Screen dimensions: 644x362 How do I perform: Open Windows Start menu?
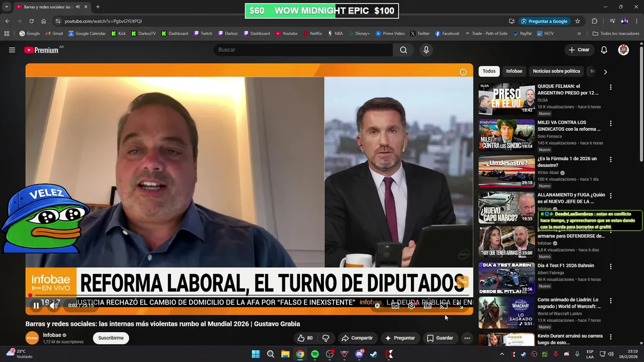pyautogui.click(x=256, y=354)
